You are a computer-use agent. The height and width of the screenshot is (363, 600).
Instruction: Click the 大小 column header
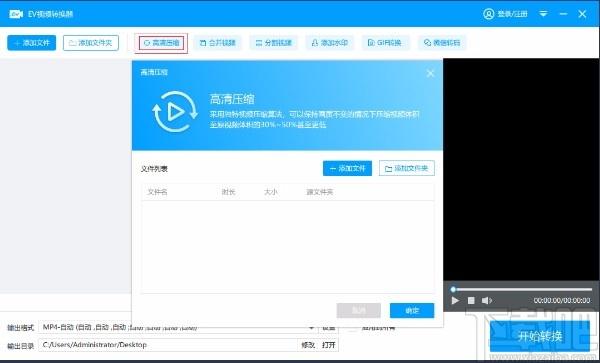tap(271, 192)
